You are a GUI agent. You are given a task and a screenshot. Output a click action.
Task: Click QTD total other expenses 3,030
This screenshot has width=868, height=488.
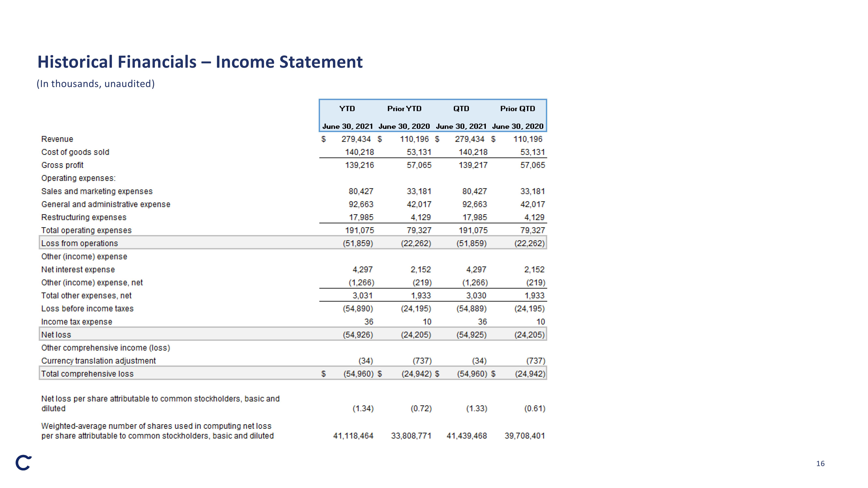pos(476,296)
